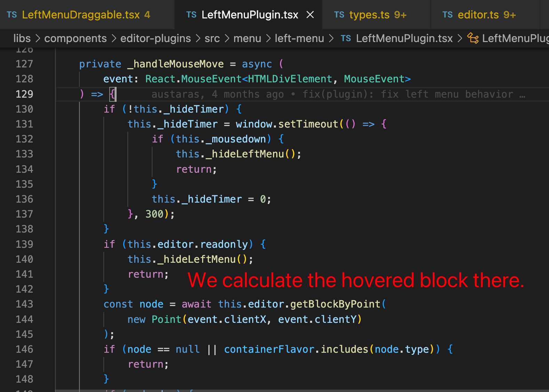Image resolution: width=549 pixels, height=392 pixels.
Task: Click line number 129 in the gutter
Action: pos(24,94)
